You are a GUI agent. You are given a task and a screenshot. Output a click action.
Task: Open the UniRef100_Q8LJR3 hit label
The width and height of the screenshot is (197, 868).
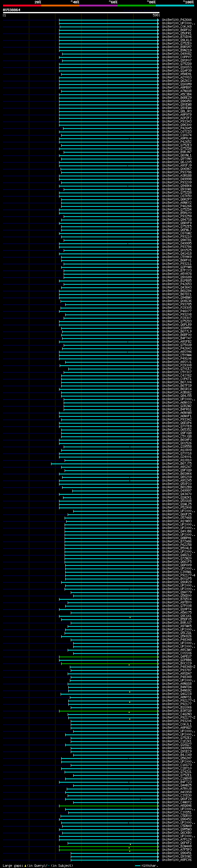click(x=177, y=111)
